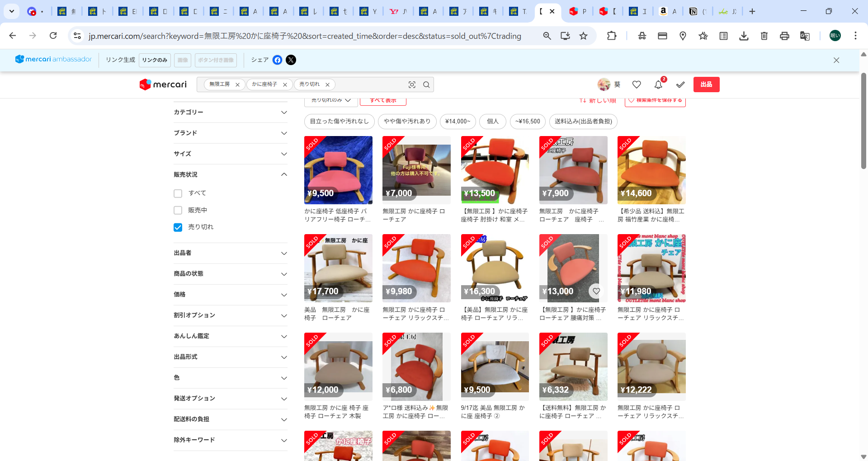
Task: Like the ¥13,000 chair listing heart
Action: coord(596,291)
